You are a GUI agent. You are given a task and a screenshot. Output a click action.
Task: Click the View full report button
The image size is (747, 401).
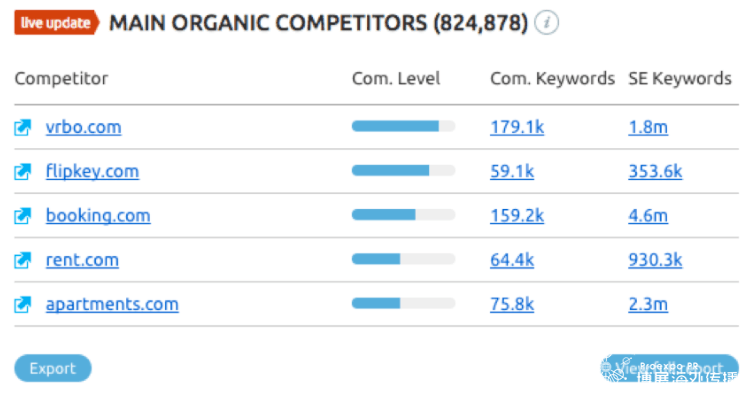[x=669, y=368]
